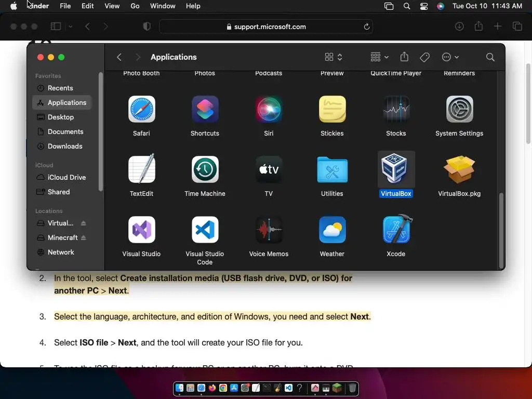Select the Siri app icon

point(269,109)
